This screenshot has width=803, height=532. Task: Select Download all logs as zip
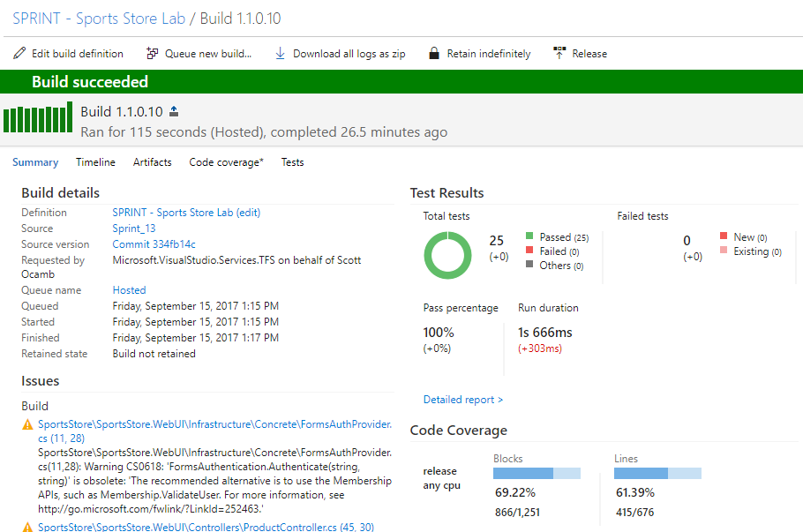pyautogui.click(x=349, y=54)
